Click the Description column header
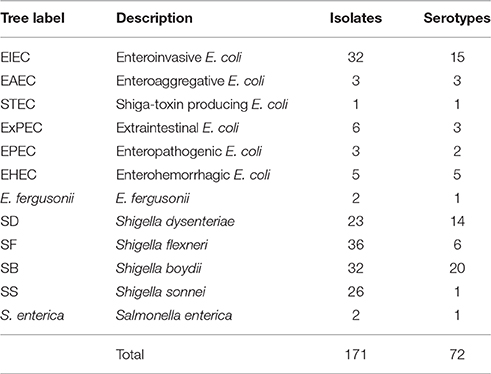The height and width of the screenshot is (374, 491). (154, 18)
